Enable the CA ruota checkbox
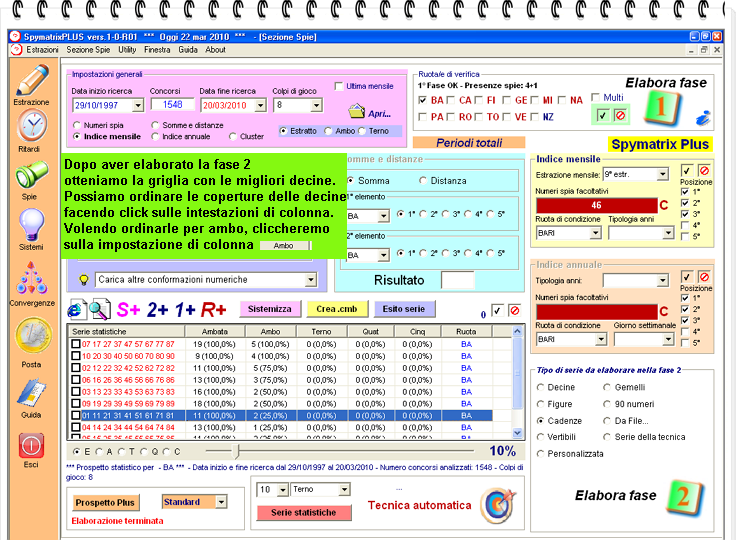Screen dimensions: 736x540 pos(451,100)
